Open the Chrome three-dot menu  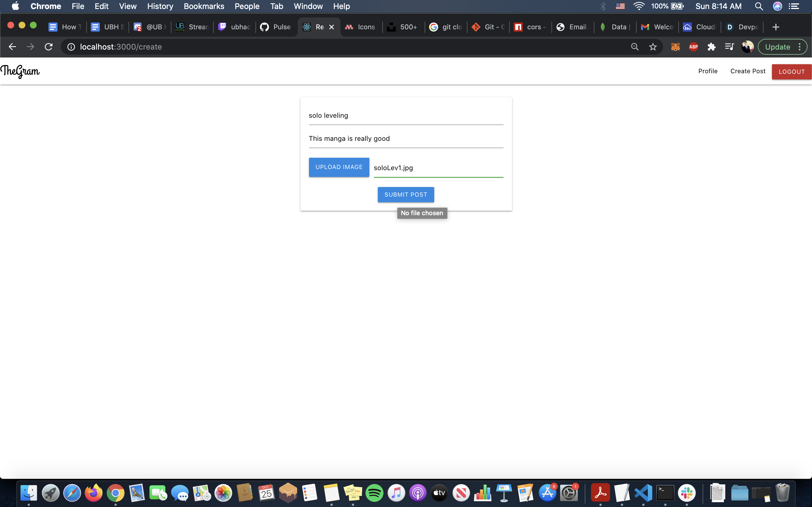point(800,47)
